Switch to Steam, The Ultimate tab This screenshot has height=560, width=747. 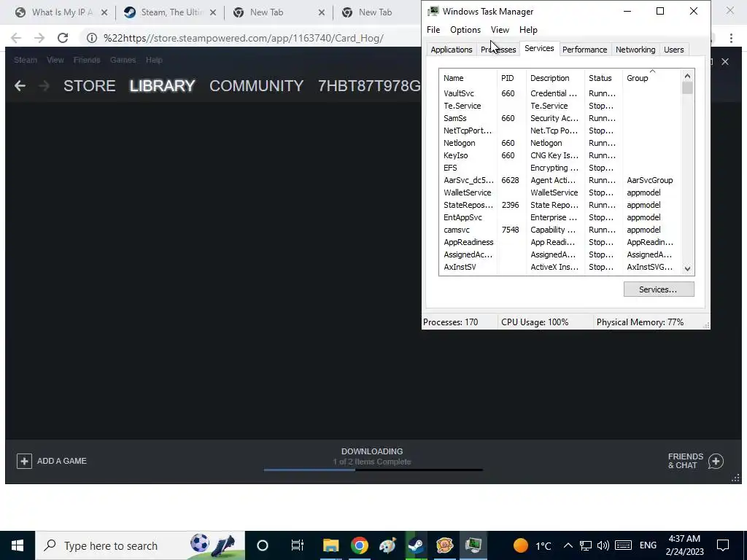click(x=171, y=12)
